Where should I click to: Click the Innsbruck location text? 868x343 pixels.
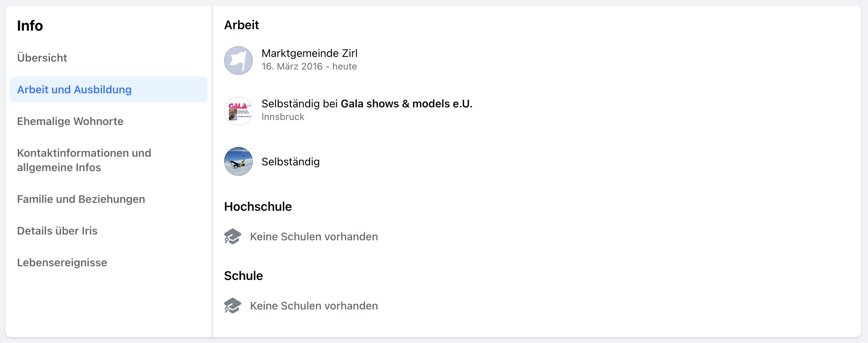pyautogui.click(x=283, y=117)
